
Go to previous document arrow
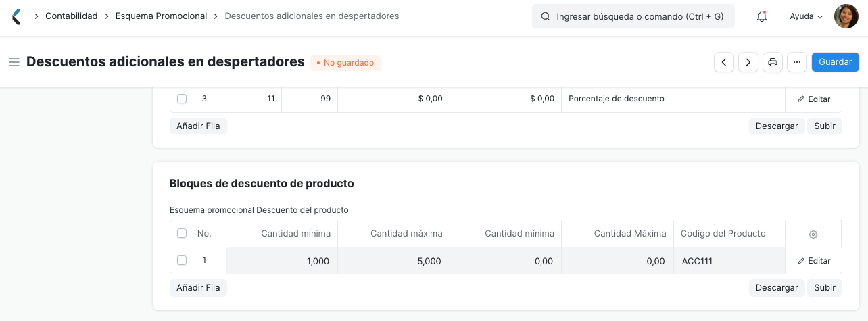click(x=724, y=62)
